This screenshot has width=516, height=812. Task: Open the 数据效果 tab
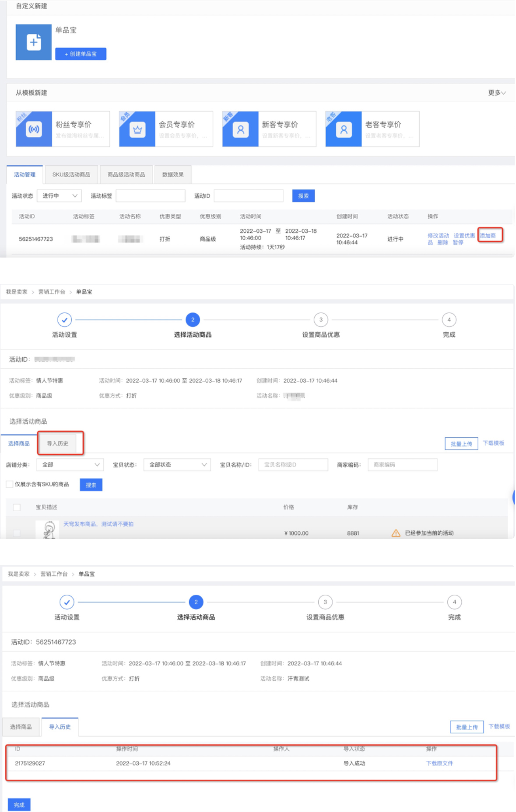pyautogui.click(x=173, y=174)
